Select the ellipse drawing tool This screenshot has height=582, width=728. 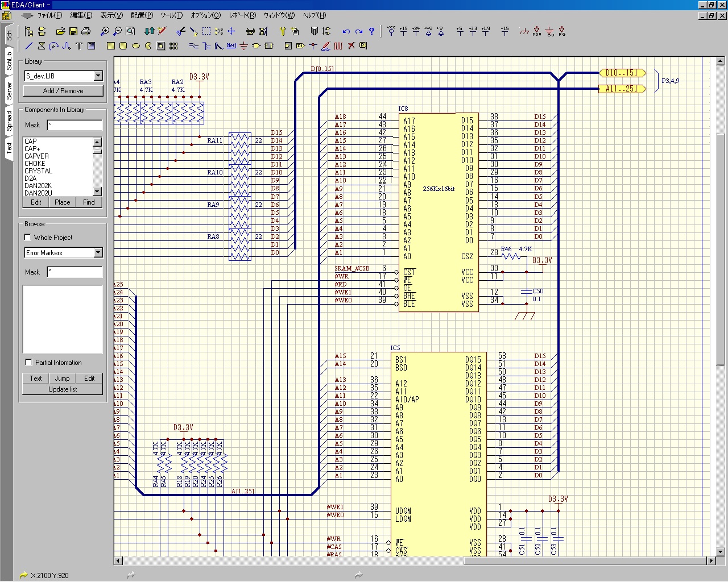136,45
